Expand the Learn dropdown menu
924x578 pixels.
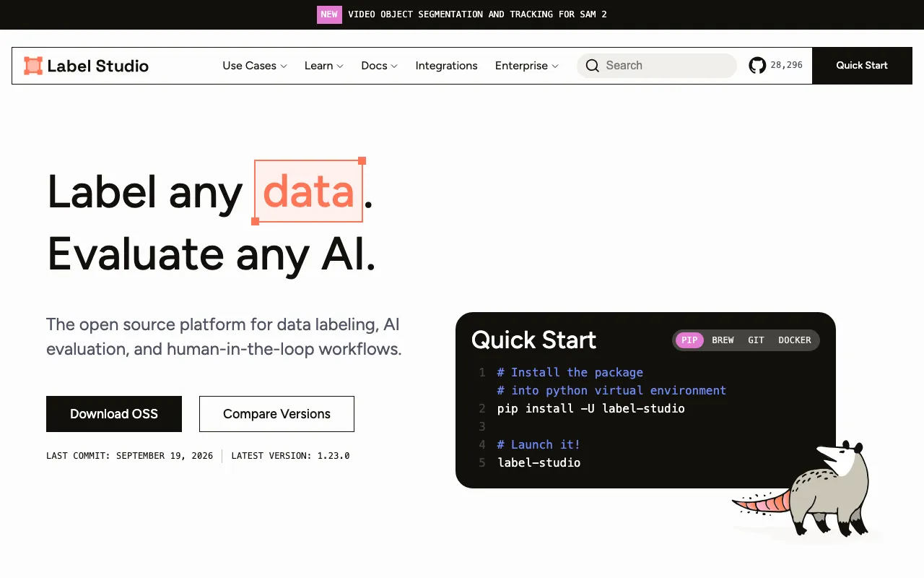coord(324,66)
